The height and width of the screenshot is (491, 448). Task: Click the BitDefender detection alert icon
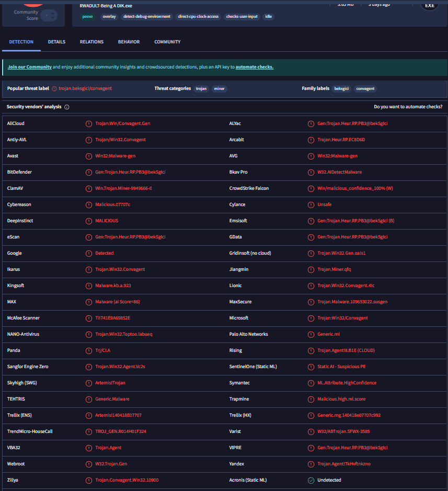point(89,173)
